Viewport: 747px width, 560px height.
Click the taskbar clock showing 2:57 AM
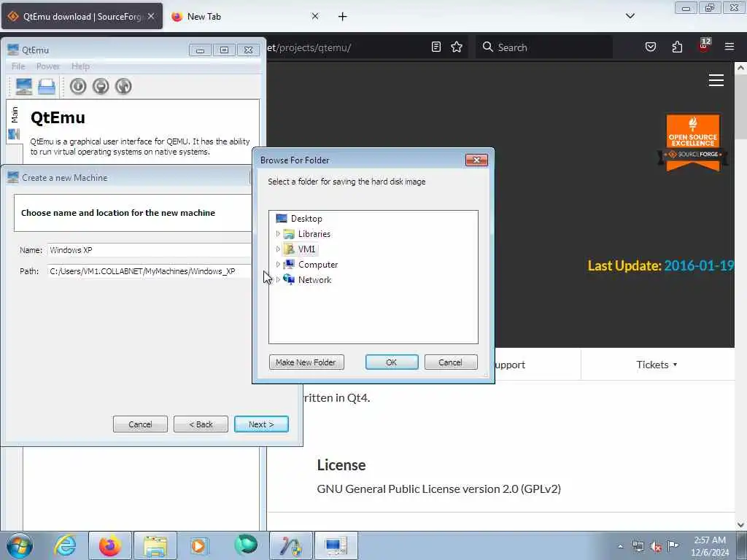tap(710, 546)
